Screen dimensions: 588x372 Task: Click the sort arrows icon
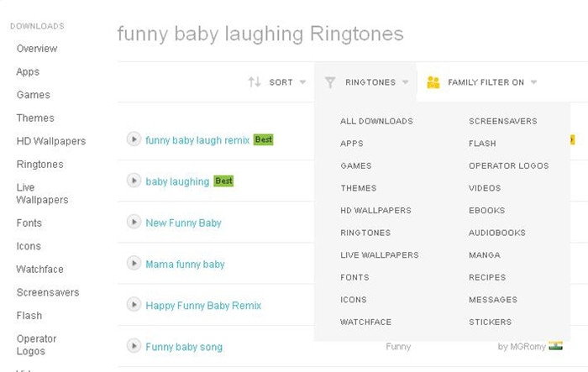255,82
